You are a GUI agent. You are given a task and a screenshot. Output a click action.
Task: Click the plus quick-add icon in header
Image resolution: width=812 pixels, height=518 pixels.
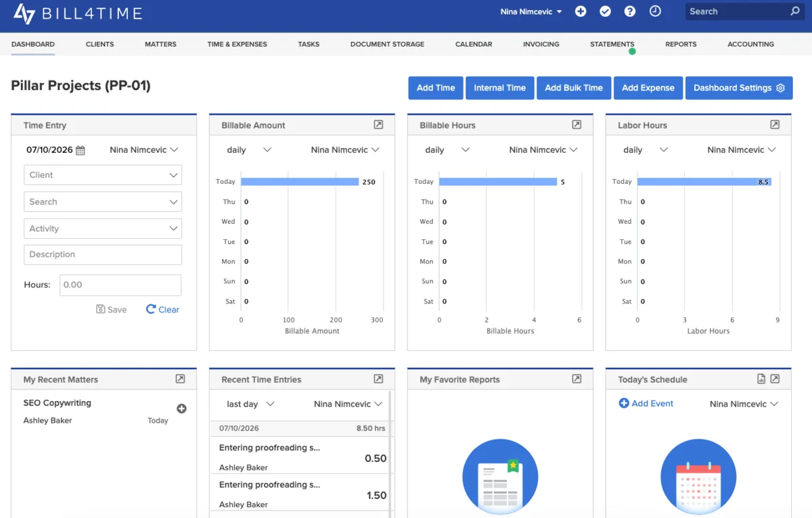581,11
